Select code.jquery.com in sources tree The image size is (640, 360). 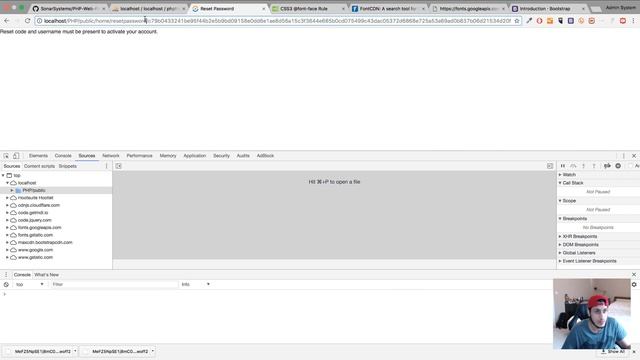[34, 220]
